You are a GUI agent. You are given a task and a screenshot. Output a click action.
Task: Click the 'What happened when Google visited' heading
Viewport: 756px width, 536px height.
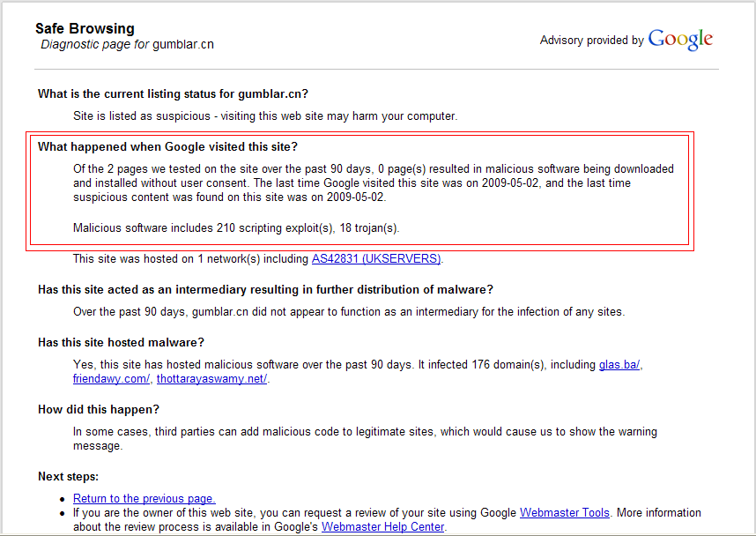167,146
